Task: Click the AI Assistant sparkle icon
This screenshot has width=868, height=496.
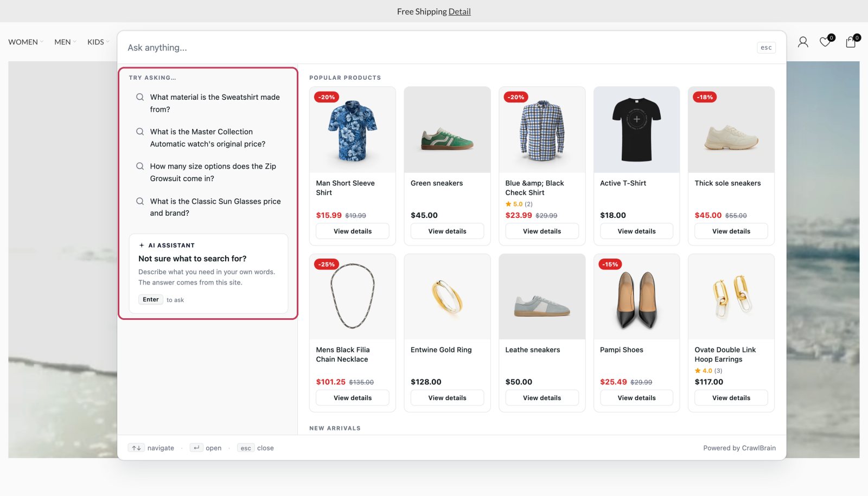Action: [x=142, y=246]
